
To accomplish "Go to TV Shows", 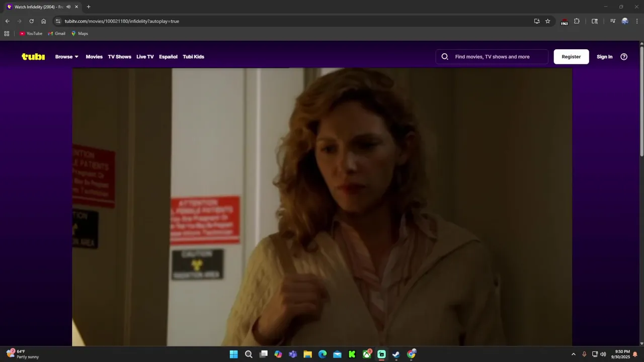I will click(119, 57).
